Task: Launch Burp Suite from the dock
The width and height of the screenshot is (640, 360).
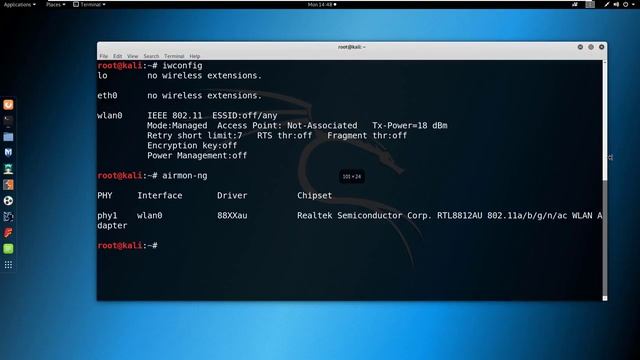Action: tap(8, 184)
